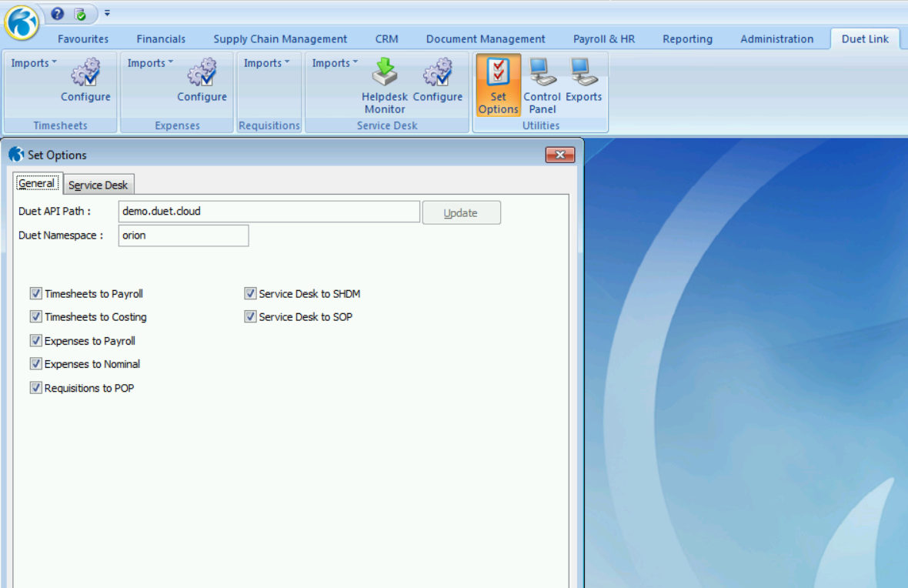
Task: Toggle the Expenses to Payroll checkbox
Action: (36, 341)
